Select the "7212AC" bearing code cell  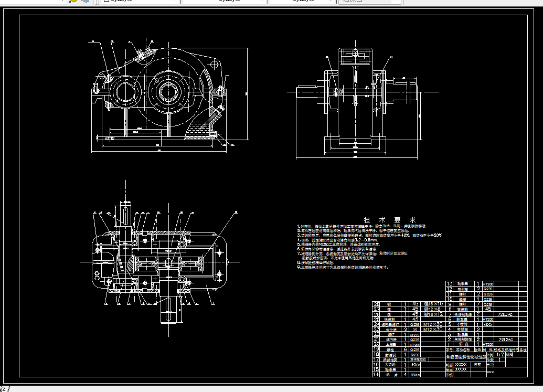pos(506,340)
